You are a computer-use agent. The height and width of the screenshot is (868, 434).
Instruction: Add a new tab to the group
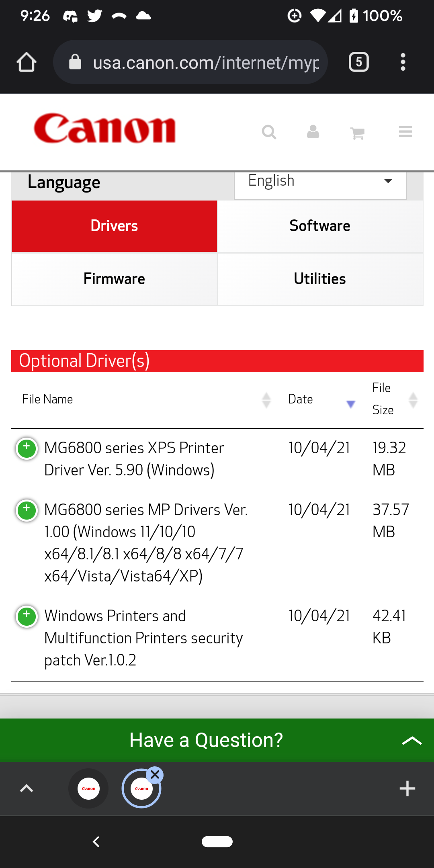point(407,788)
